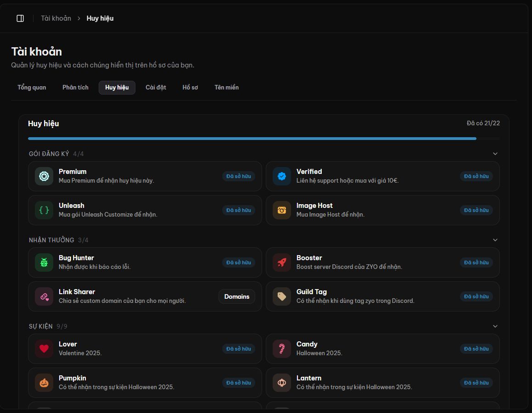Click the Guild Tag tag icon
The image size is (532, 413).
click(x=282, y=296)
